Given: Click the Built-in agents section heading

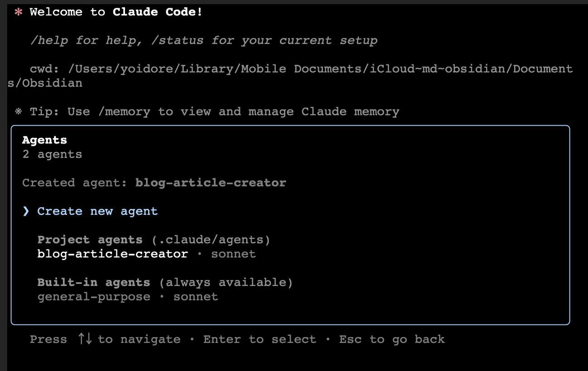Looking at the screenshot, I should point(93,283).
